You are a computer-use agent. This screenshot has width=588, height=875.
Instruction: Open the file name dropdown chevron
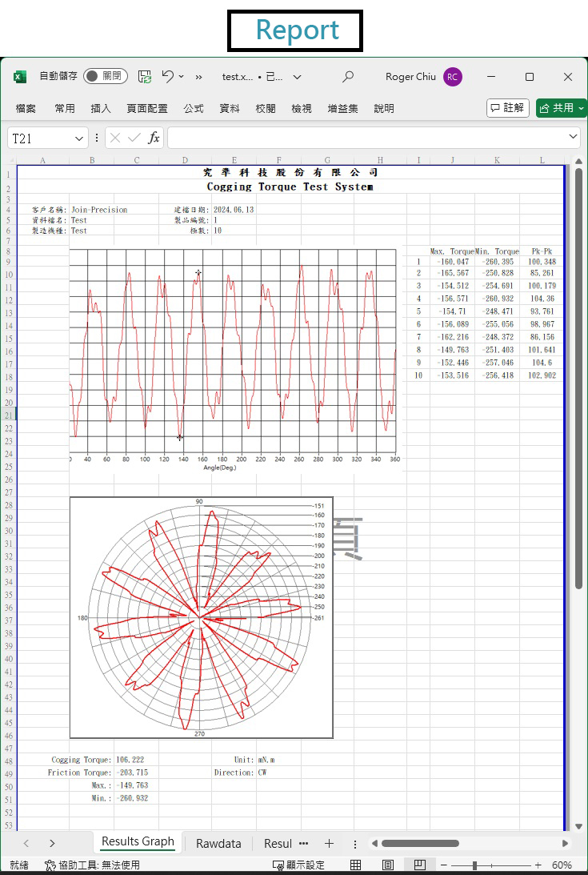point(298,77)
